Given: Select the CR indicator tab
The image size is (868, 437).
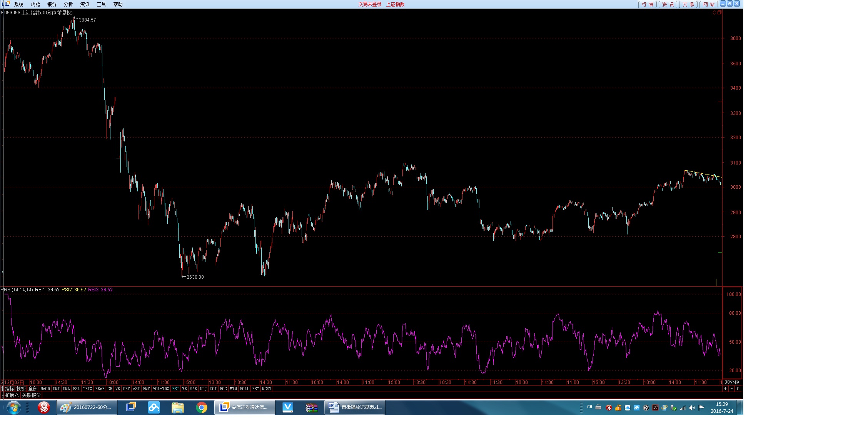Looking at the screenshot, I should 110,389.
